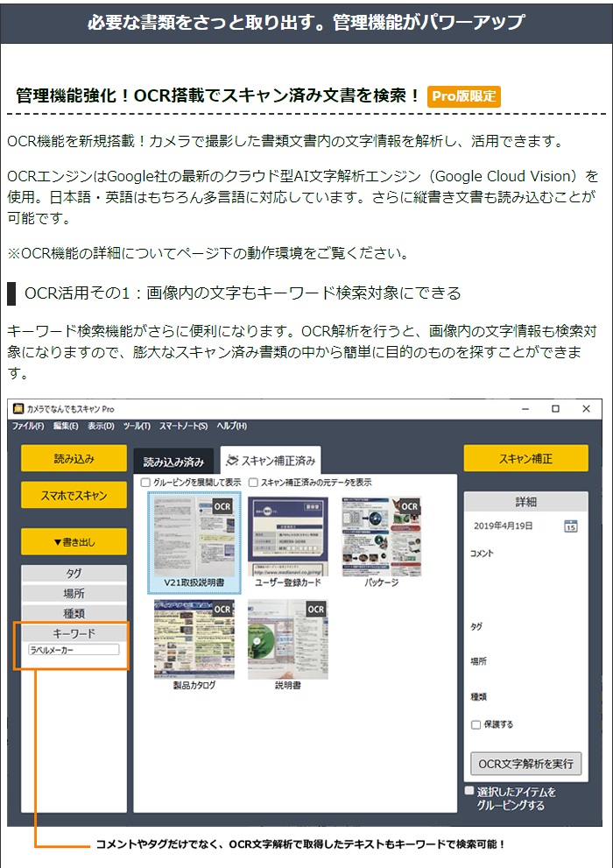
Task: Click OCR badge on 説明書 thumbnail
Action: click(x=316, y=609)
